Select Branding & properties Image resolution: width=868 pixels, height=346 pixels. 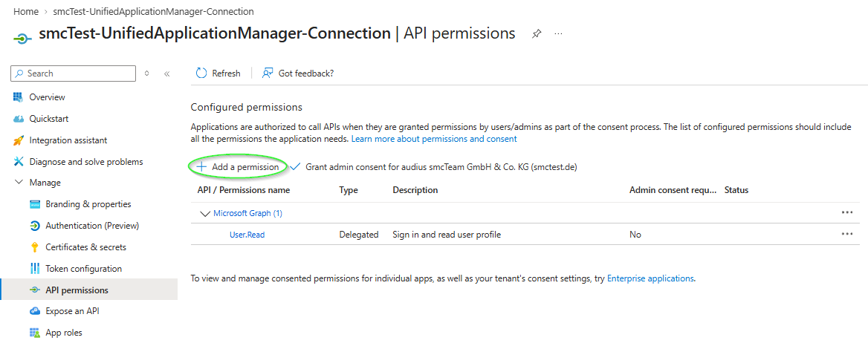coord(88,204)
